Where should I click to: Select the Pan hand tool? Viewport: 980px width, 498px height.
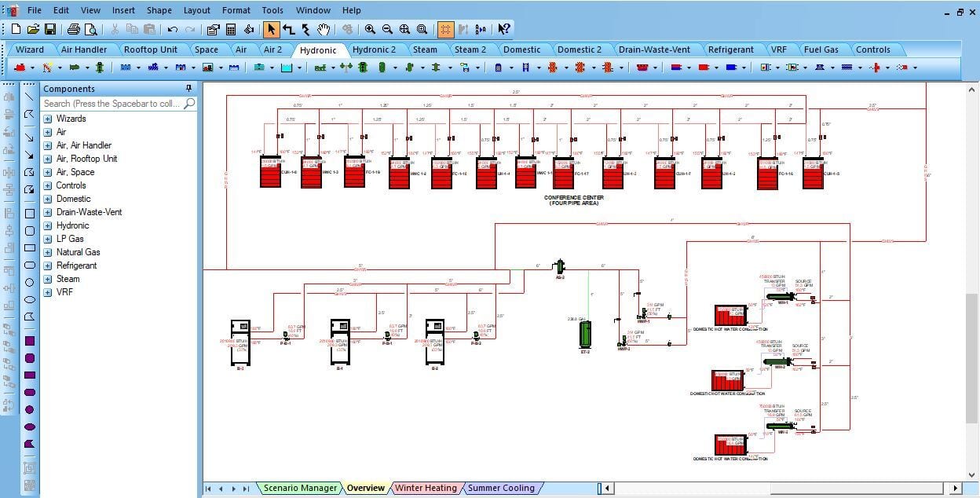pos(324,29)
